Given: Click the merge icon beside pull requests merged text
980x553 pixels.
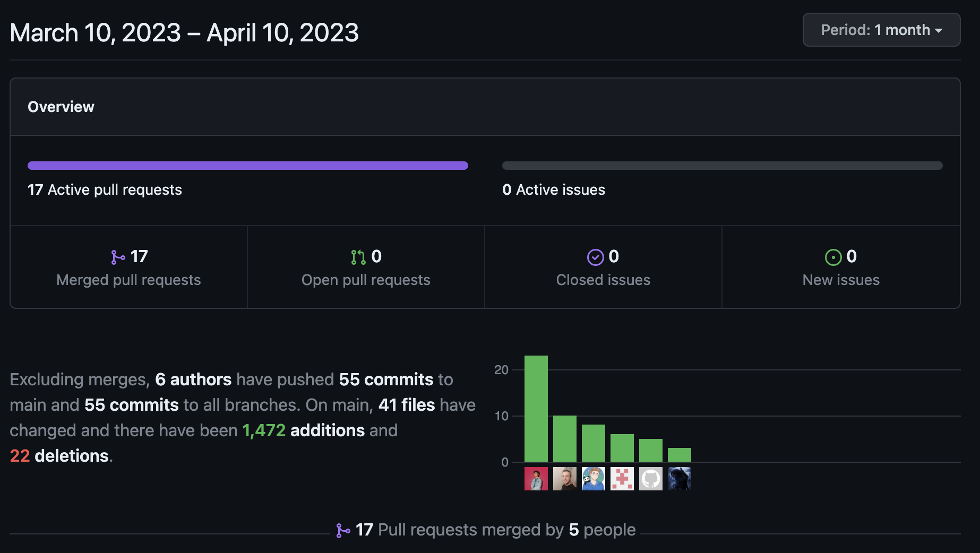Looking at the screenshot, I should (344, 530).
